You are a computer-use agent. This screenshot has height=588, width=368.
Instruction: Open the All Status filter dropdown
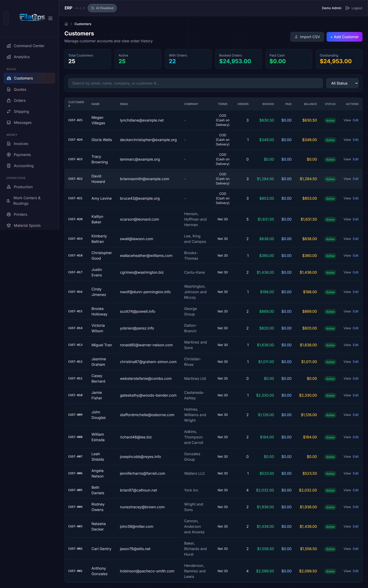coord(342,83)
